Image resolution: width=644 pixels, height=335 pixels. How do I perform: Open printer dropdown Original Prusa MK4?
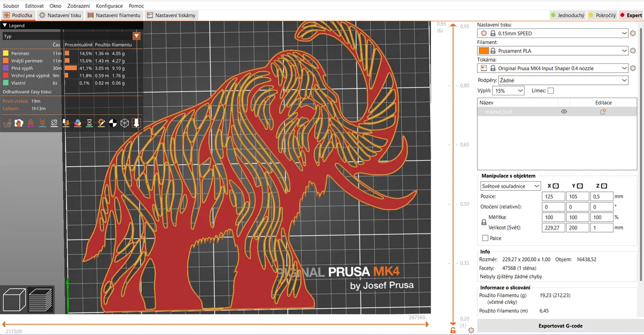tap(552, 69)
